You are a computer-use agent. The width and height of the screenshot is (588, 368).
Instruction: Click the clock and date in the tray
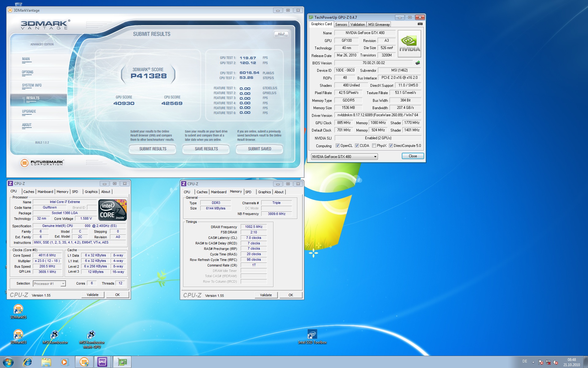point(571,362)
